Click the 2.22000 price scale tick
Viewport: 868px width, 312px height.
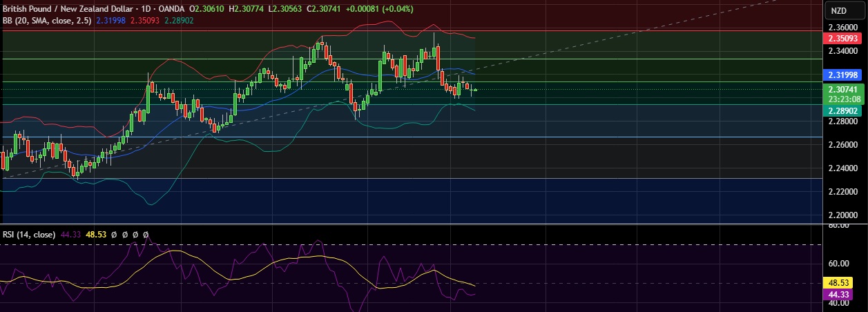tap(844, 192)
